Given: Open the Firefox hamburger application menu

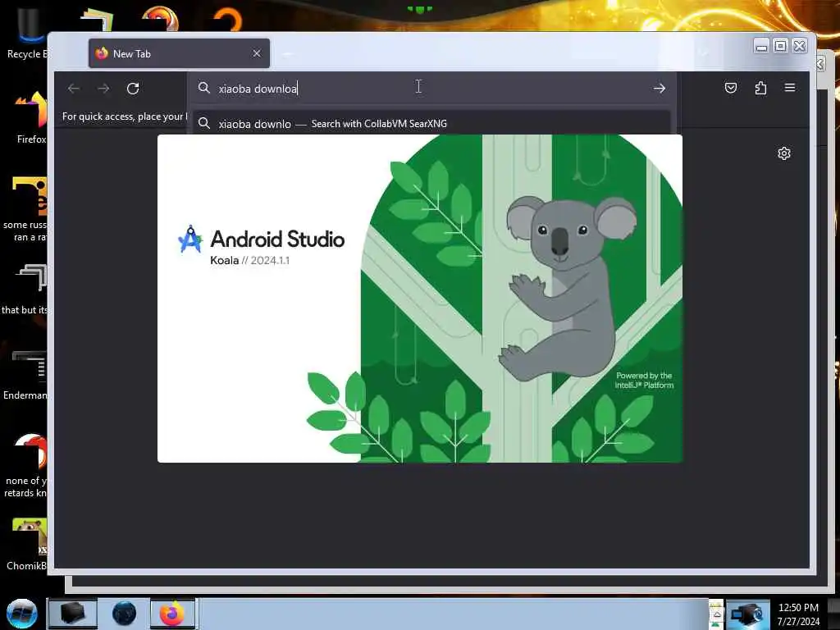Looking at the screenshot, I should point(790,88).
